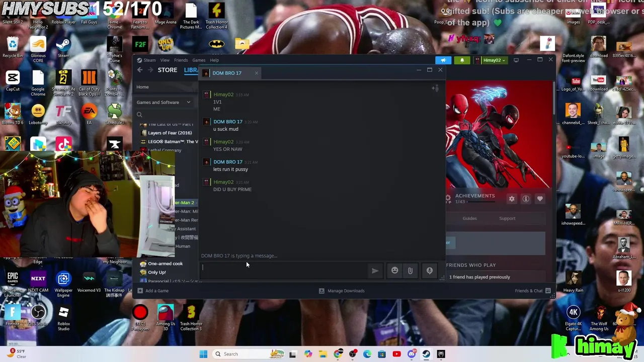Open Friends & Chat in Steam
The height and width of the screenshot is (362, 644).
pos(532,291)
